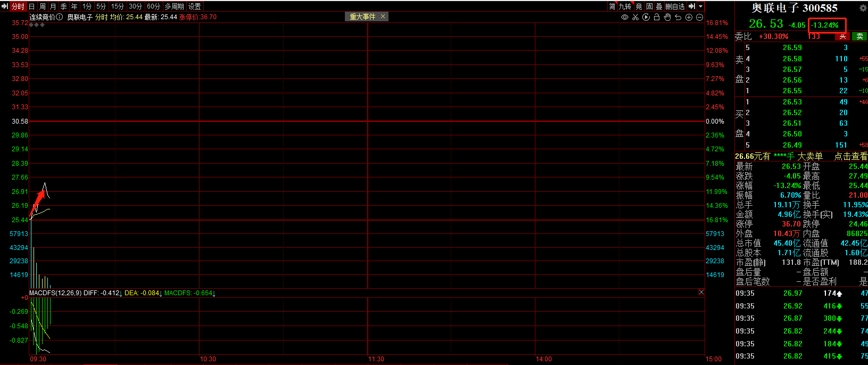Toggle the 简 simplified view
Viewport: 868px width, 365px height.
pos(612,6)
